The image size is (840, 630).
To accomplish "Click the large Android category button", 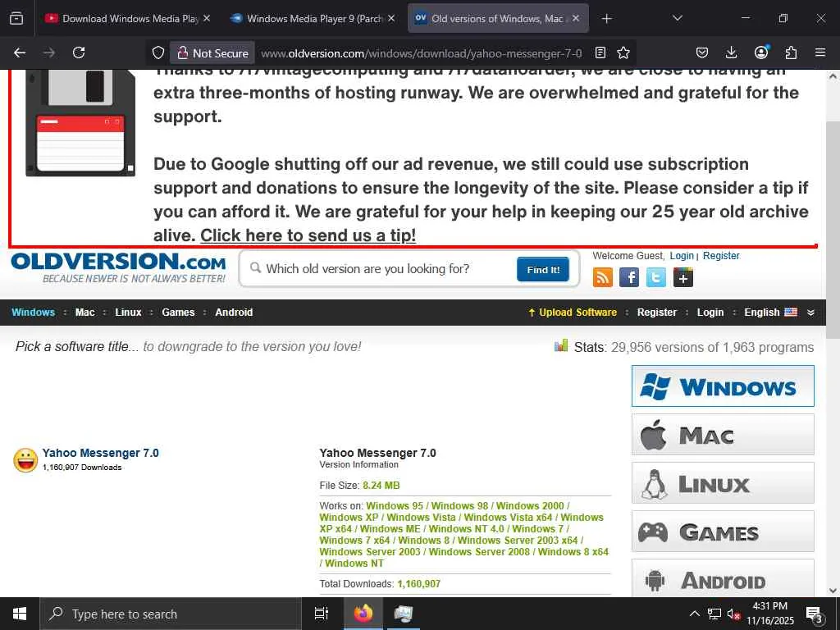I will 723,578.
